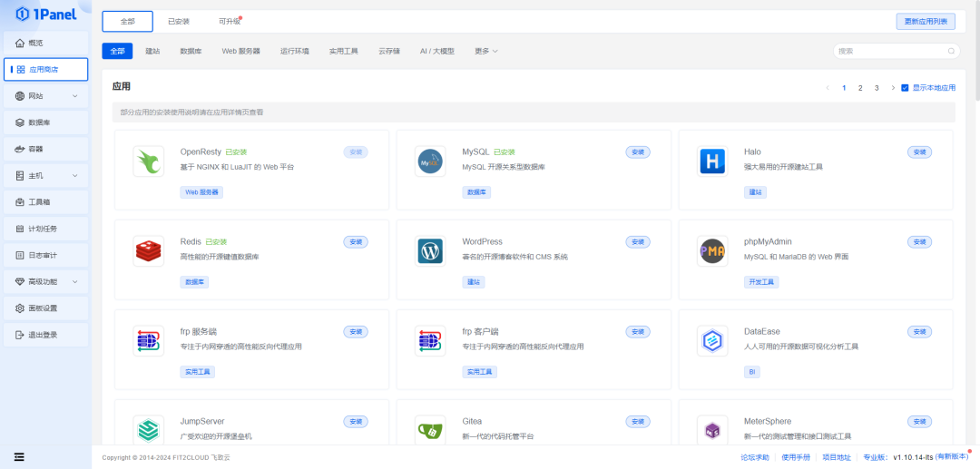
Task: Click the WordPress app icon
Action: [x=430, y=251]
